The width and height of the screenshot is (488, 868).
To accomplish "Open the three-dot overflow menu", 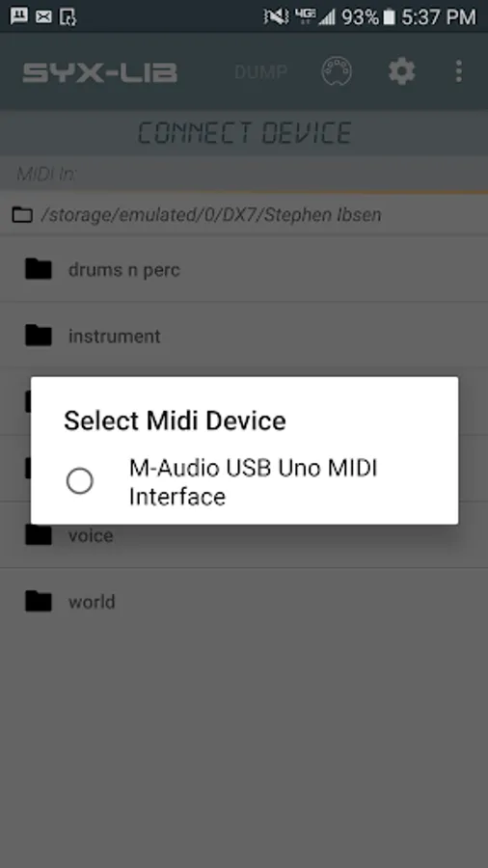I will tap(459, 71).
